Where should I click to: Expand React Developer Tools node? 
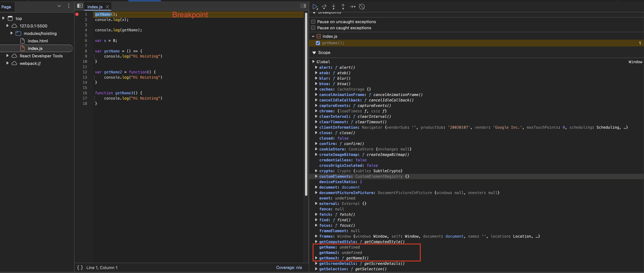point(7,55)
